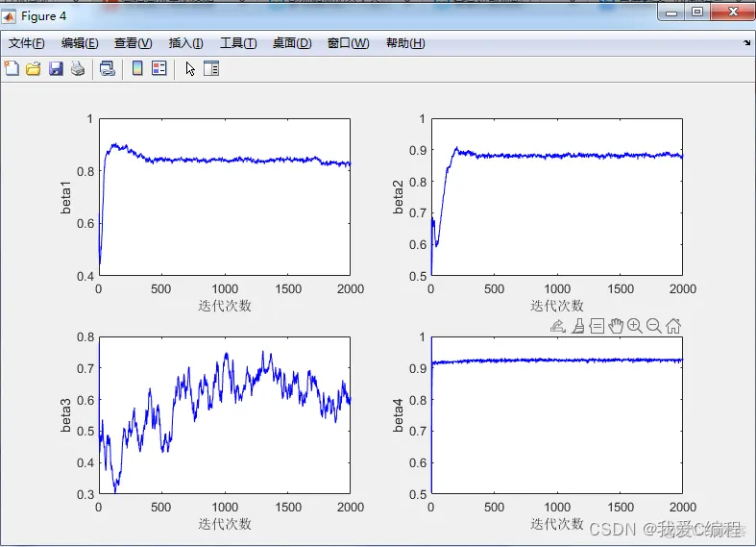The image size is (756, 547).
Task: Click inside the beta3 plot area
Action: (x=225, y=415)
